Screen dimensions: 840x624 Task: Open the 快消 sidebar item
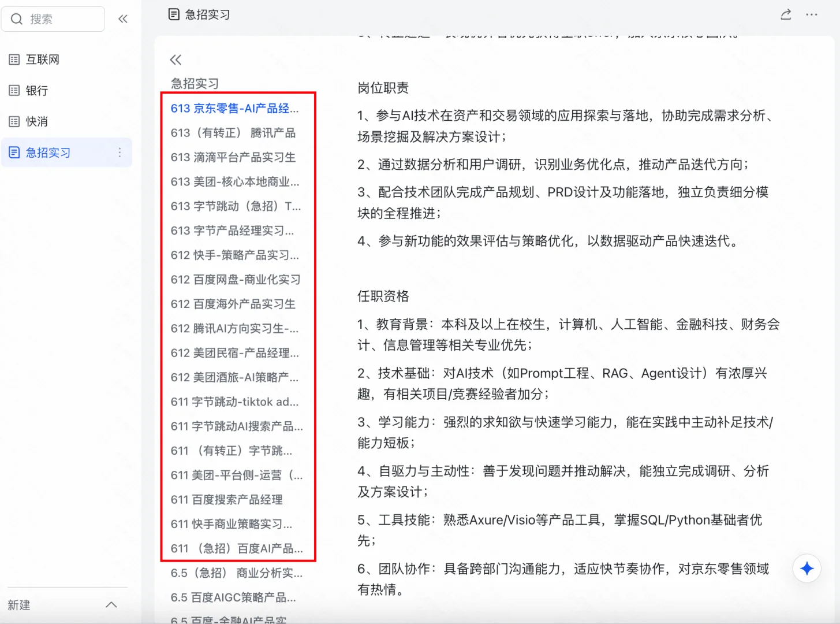[66, 121]
